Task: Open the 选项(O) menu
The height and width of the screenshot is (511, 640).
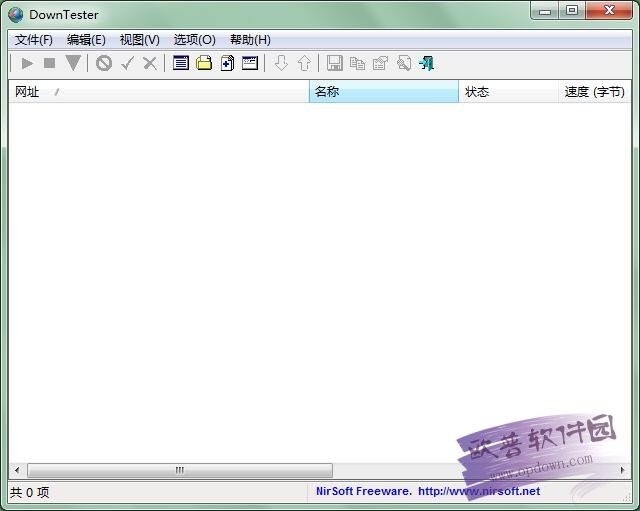Action: (194, 40)
